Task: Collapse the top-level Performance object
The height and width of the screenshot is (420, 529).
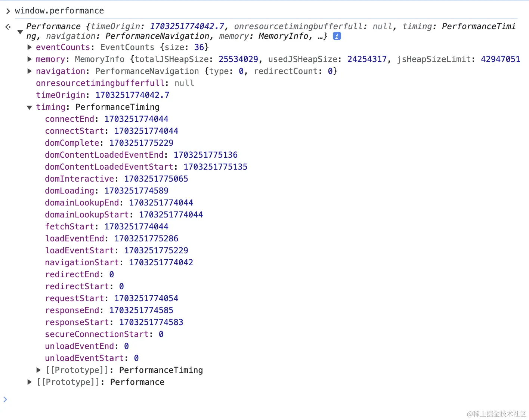Action: 20,32
